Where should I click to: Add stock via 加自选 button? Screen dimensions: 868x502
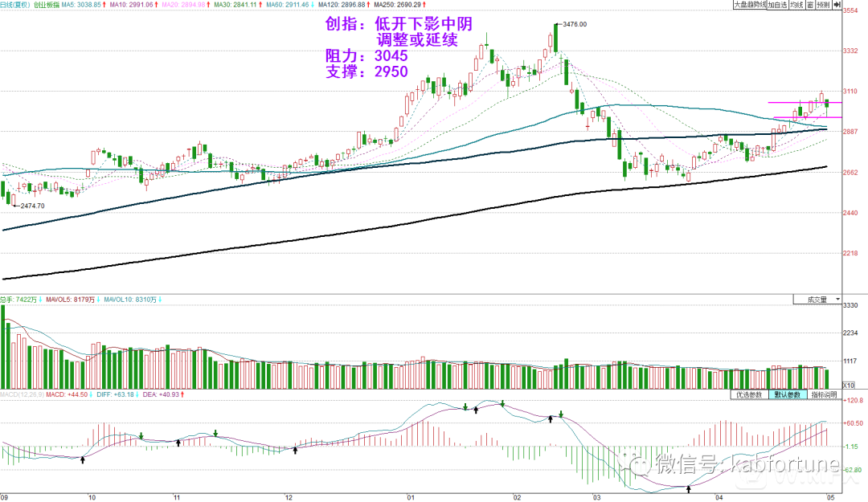[x=776, y=5]
